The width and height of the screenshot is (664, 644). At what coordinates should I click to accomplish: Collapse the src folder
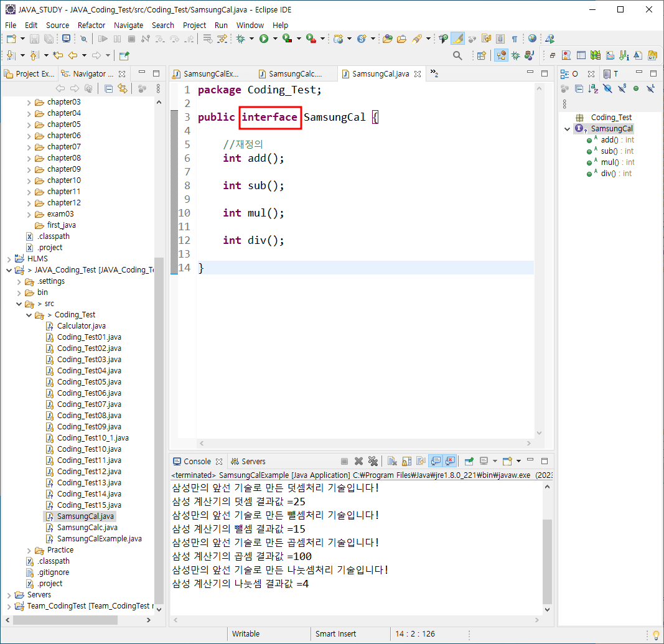point(19,304)
